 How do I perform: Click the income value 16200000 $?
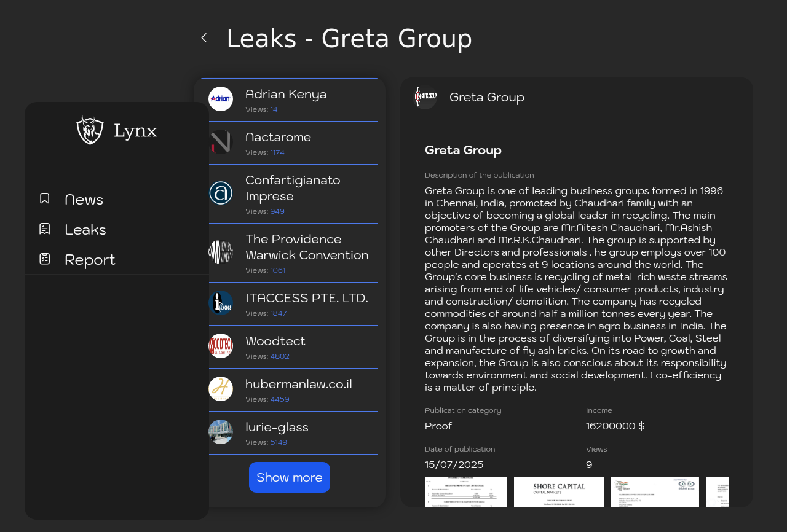(615, 426)
